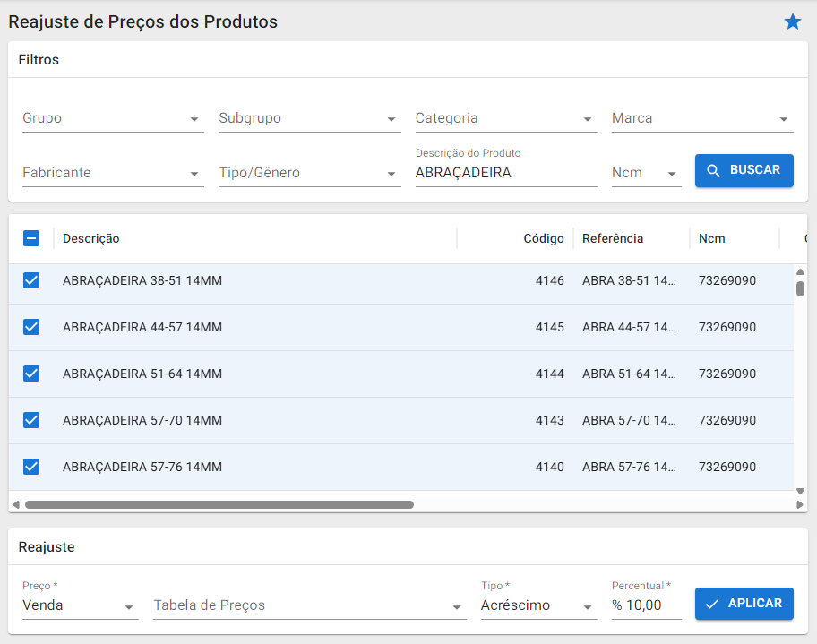Click the scroll up arrow in table
The width and height of the screenshot is (817, 644).
click(800, 272)
